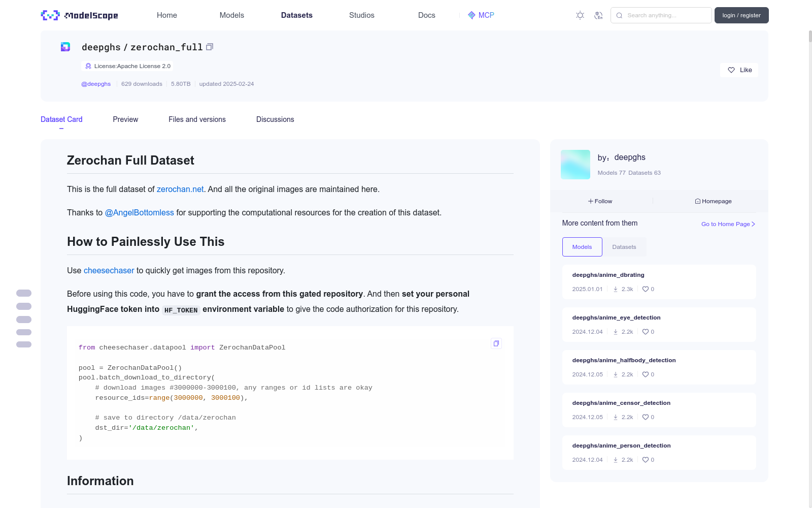This screenshot has height=508, width=812.
Task: Switch to the Dataset Card tab
Action: (x=61, y=119)
